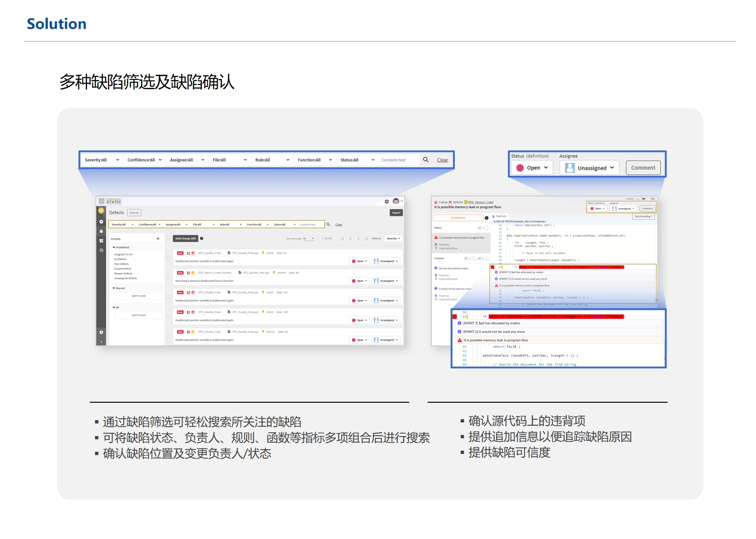
Task: Select New Defects filter
Action: coord(121,264)
